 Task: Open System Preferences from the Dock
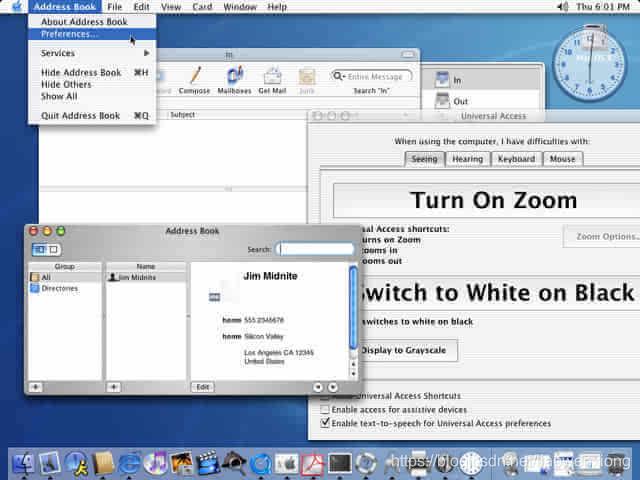(287, 463)
